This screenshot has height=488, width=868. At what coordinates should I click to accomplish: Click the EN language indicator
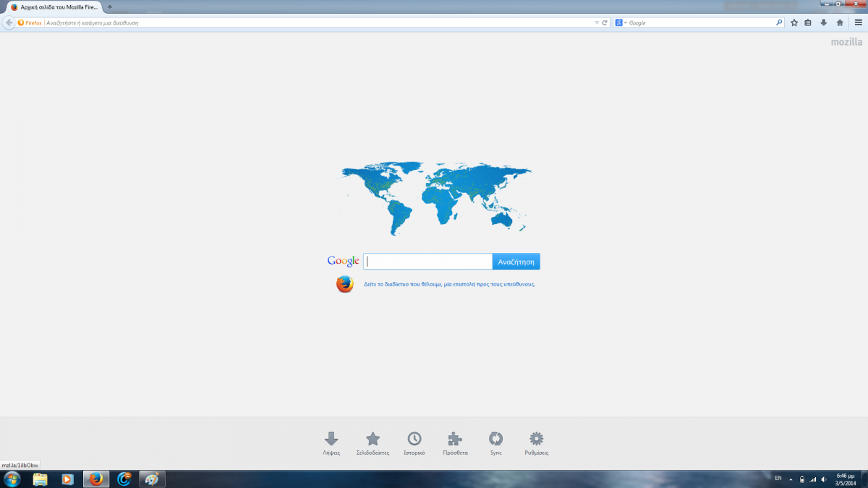point(778,479)
